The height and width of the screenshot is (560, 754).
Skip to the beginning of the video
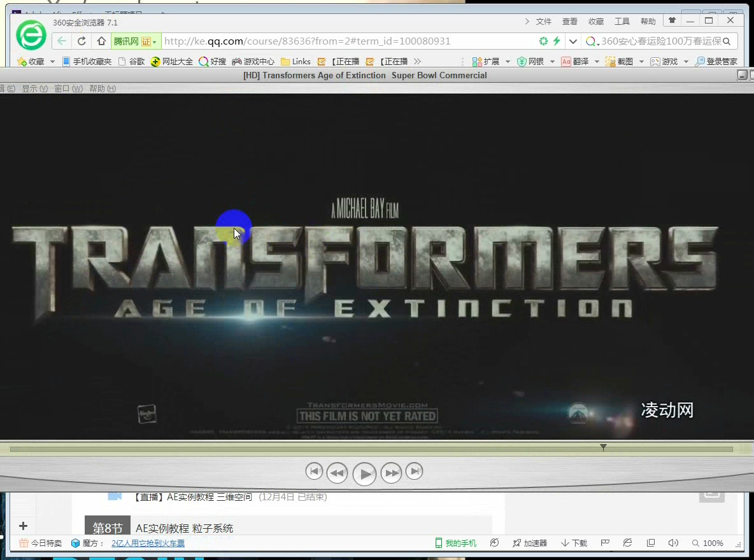314,472
